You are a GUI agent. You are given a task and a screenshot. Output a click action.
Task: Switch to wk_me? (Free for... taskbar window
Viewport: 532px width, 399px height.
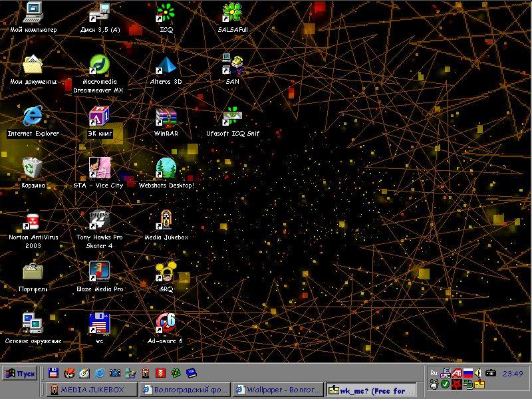371,390
